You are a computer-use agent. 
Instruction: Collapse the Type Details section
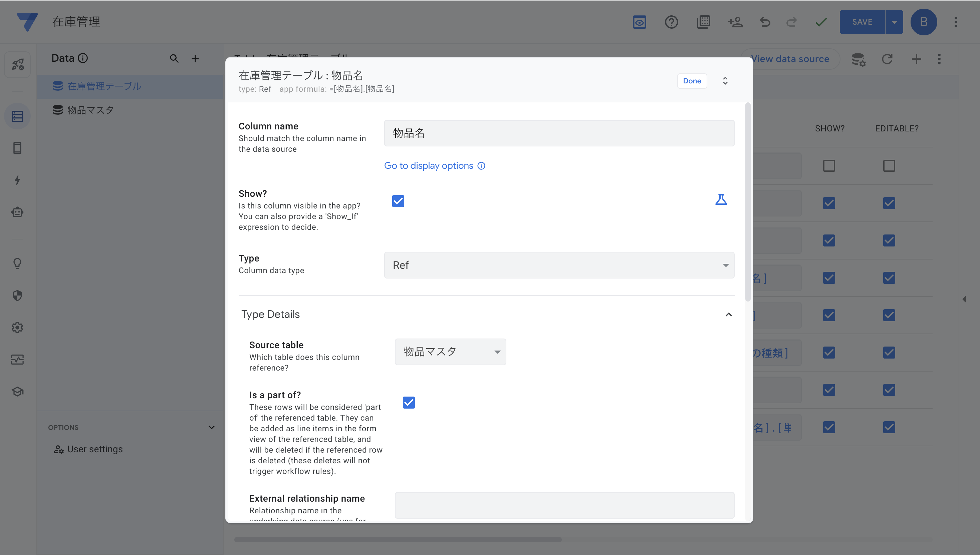(728, 315)
